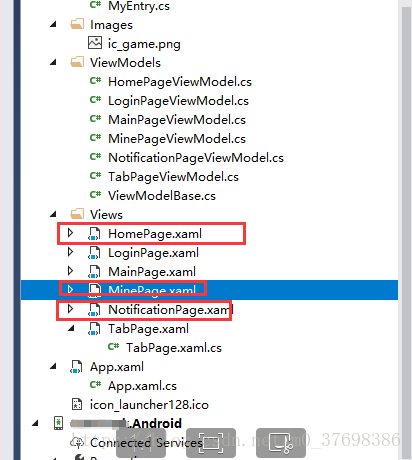
Task: Collapse the ViewModels folder arrow
Action: coord(53,62)
